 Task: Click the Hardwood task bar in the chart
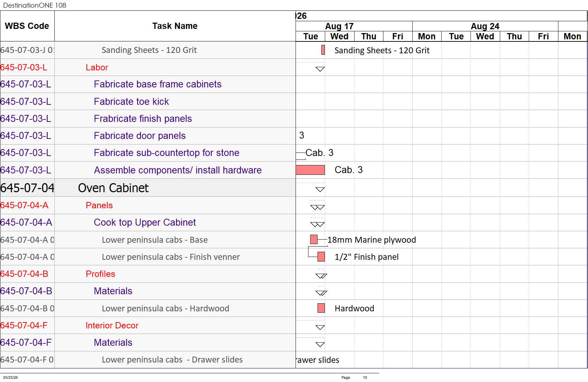coord(321,308)
